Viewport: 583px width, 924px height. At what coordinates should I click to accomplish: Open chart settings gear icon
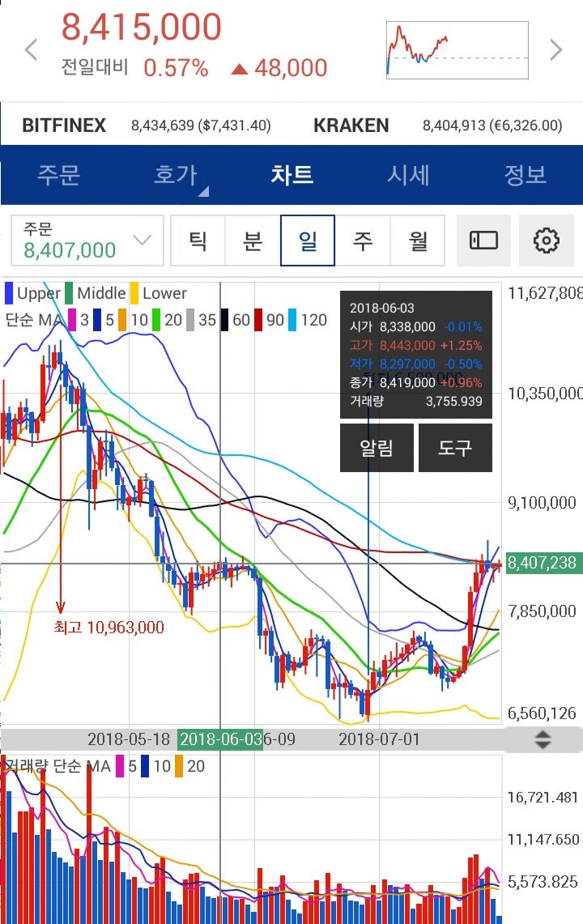pos(547,241)
